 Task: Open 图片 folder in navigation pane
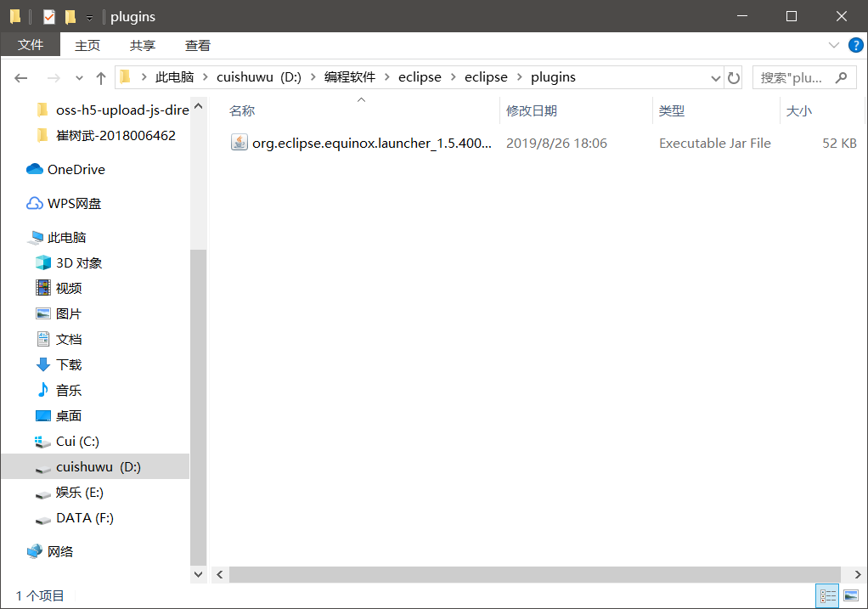coord(59,314)
